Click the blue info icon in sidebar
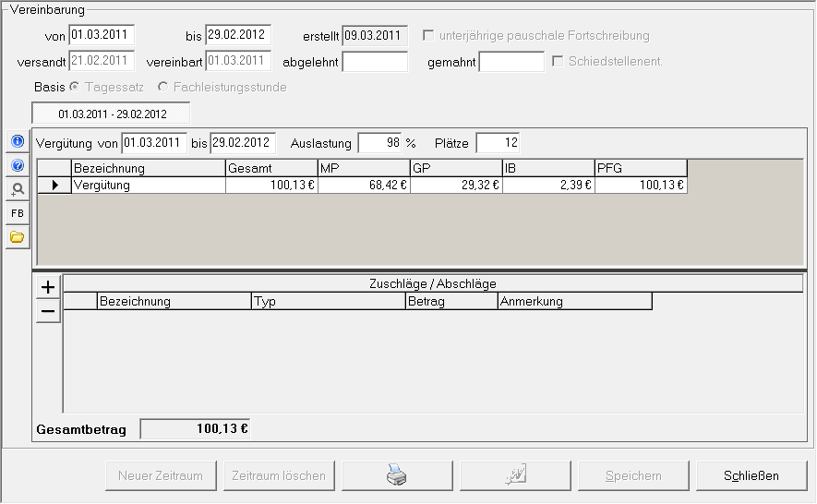The image size is (817, 504). click(17, 141)
